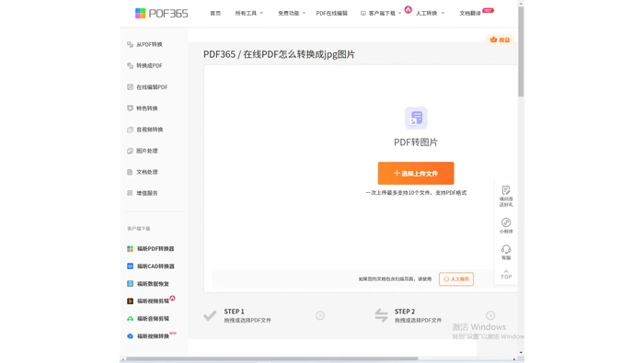The width and height of the screenshot is (644, 363).
Task: Click the monitor icon beside 客户端下载
Action: (x=363, y=13)
